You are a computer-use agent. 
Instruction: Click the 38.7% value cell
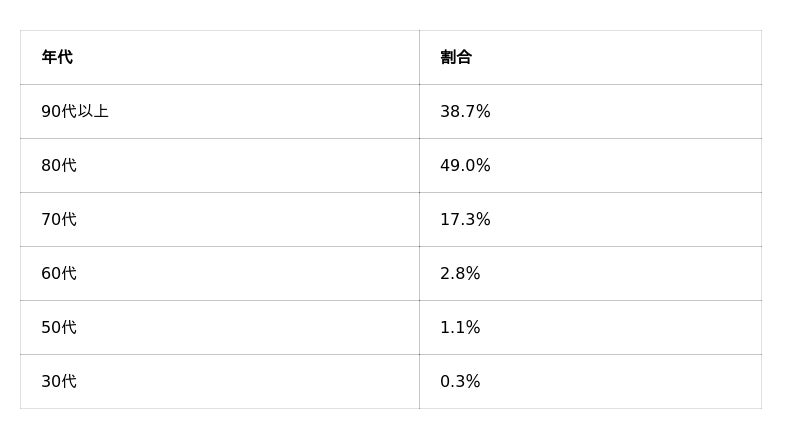pos(465,112)
